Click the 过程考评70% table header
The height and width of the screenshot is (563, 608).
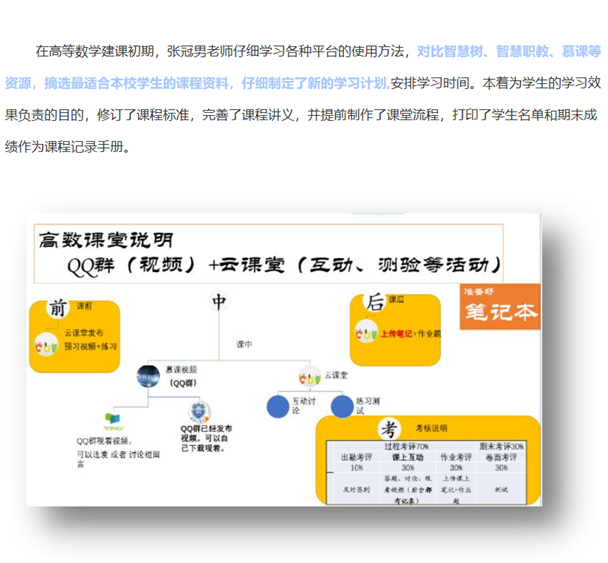click(x=406, y=446)
